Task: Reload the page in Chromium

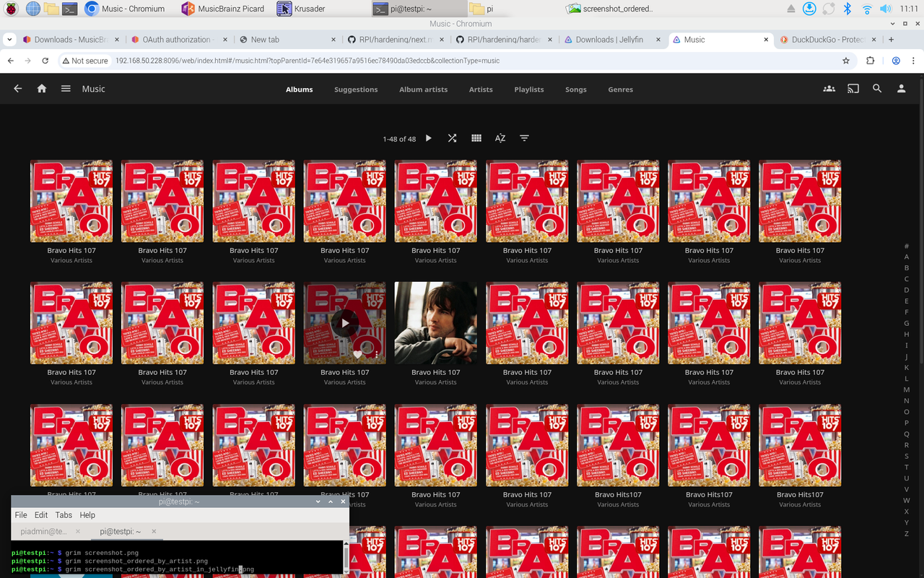Action: [x=45, y=61]
